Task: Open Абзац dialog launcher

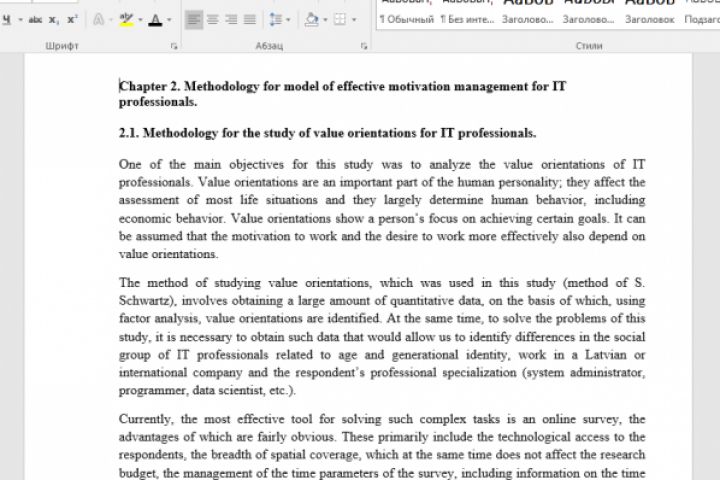Action: (x=364, y=46)
